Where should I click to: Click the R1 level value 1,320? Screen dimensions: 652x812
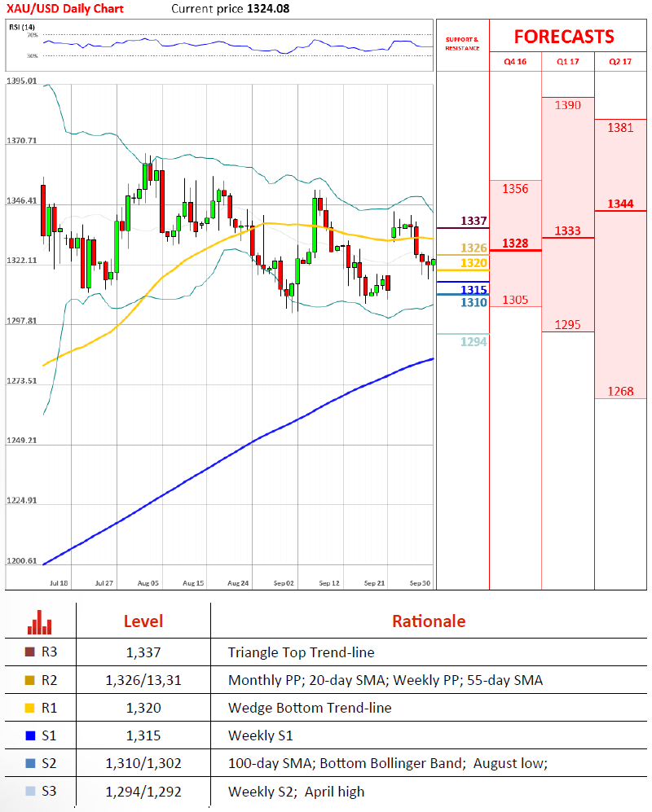tap(143, 708)
